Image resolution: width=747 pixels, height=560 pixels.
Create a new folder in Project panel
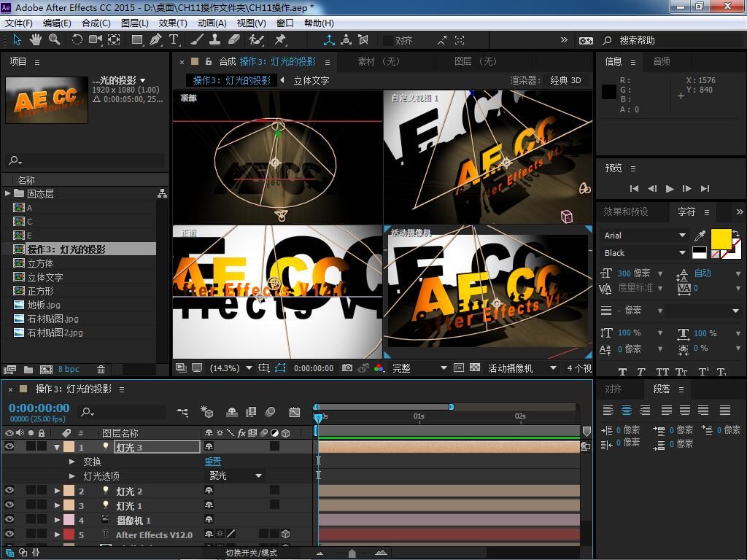[28, 370]
